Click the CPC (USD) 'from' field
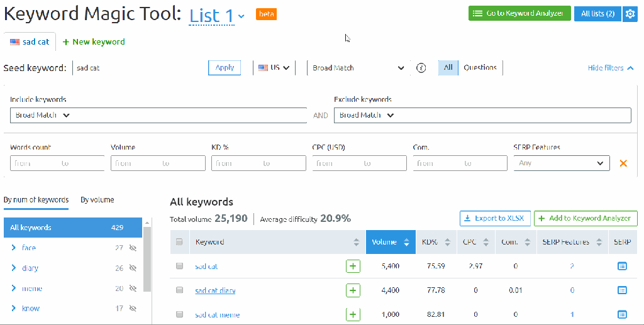Viewport: 644px width, 325px height. [x=335, y=163]
